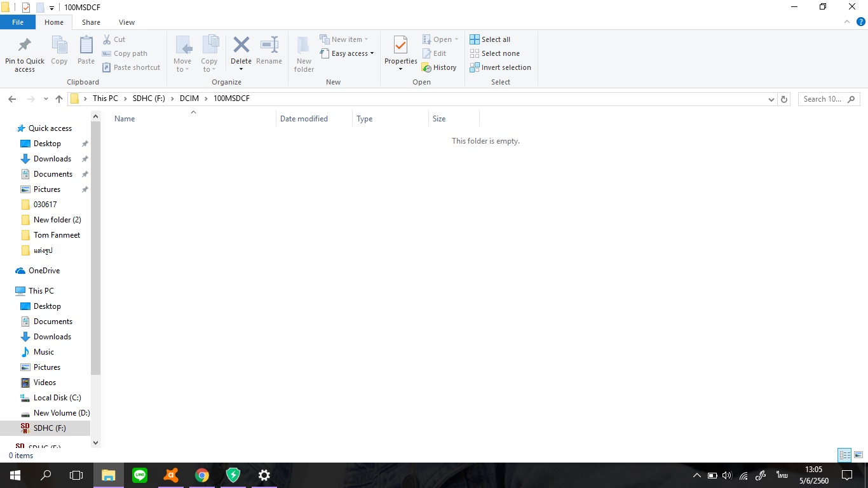Click the Search box field

click(823, 99)
